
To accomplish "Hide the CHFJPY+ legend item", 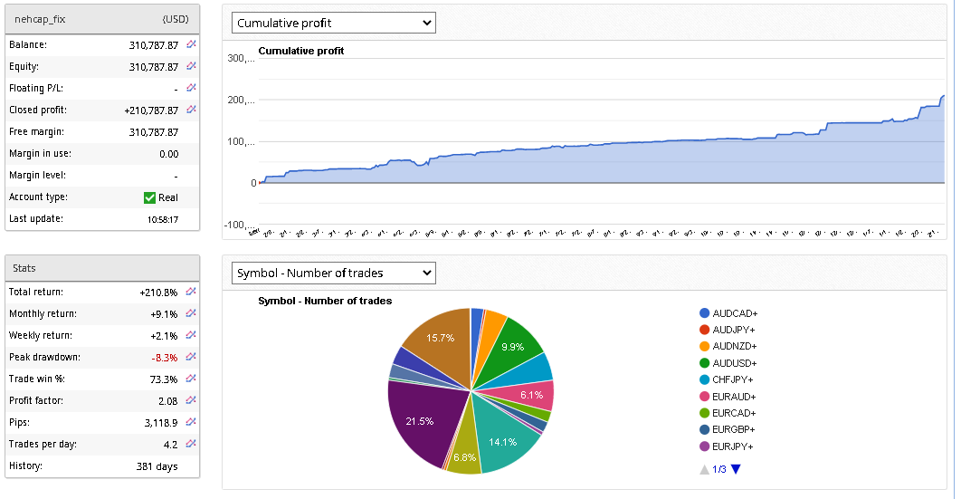I will click(x=733, y=380).
